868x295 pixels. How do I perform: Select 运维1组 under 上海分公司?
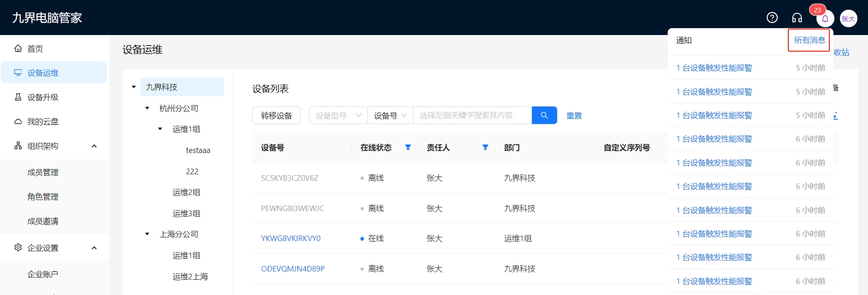[186, 255]
